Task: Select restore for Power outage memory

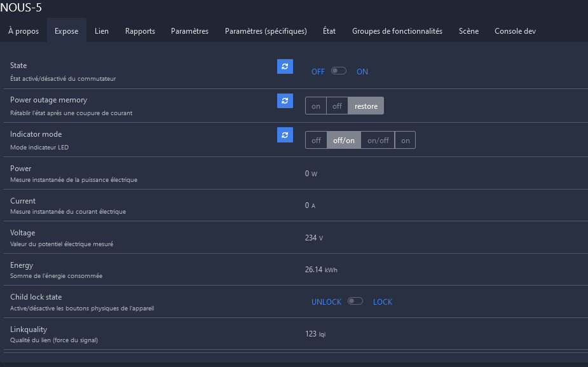Action: [x=366, y=106]
